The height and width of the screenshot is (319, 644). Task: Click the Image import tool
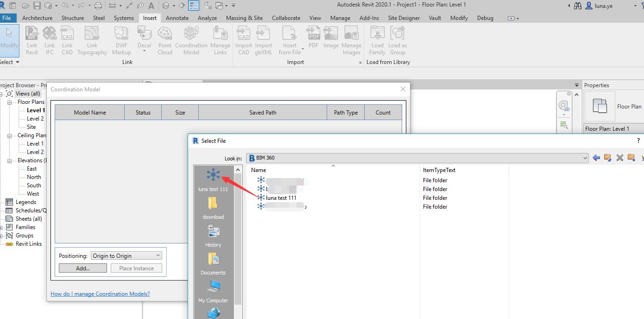[331, 37]
